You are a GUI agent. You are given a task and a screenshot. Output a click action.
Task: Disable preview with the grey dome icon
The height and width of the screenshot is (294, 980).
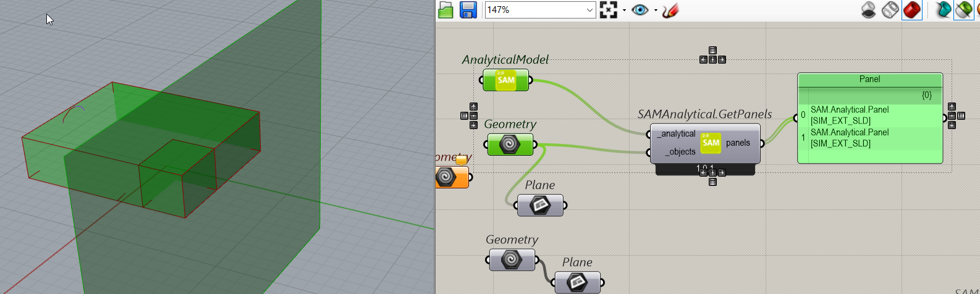pos(868,10)
